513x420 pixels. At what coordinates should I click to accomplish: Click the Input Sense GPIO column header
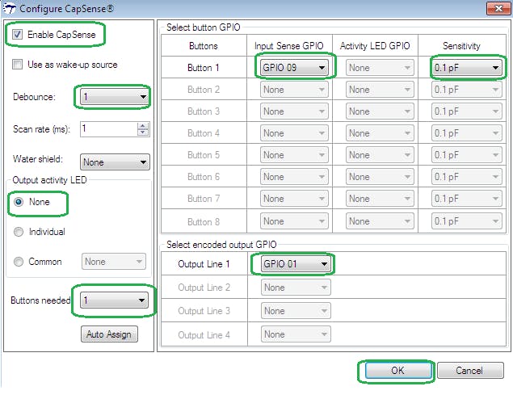point(289,46)
